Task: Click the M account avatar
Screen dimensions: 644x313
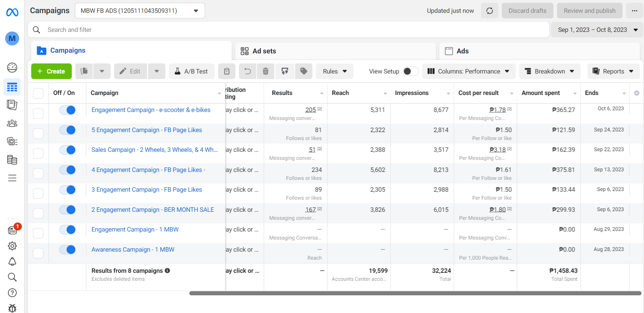Action: pyautogui.click(x=12, y=38)
